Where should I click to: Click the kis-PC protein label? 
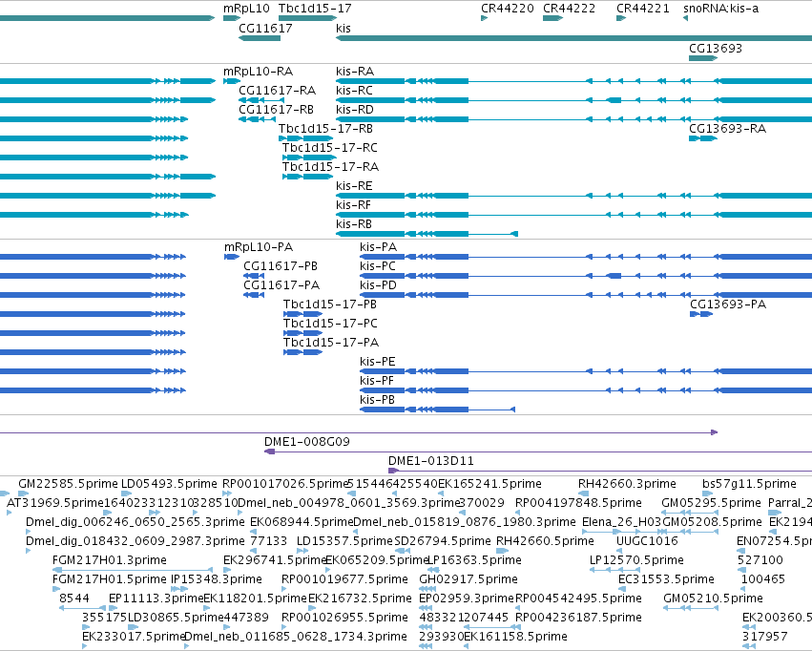pyautogui.click(x=378, y=265)
